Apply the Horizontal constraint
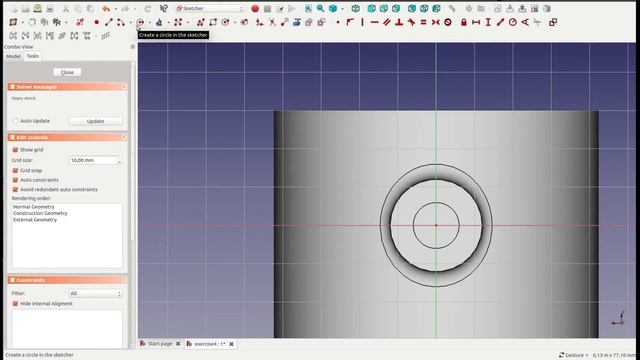 374,22
